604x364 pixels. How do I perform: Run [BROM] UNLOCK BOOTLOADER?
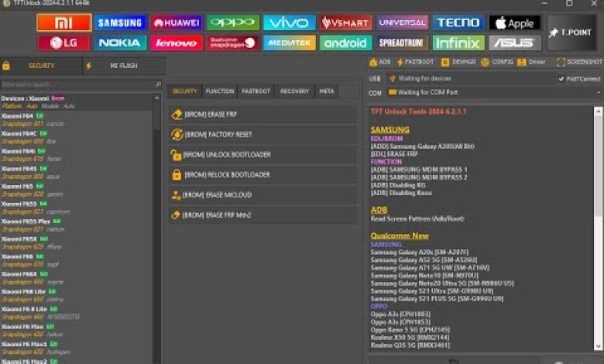click(263, 155)
